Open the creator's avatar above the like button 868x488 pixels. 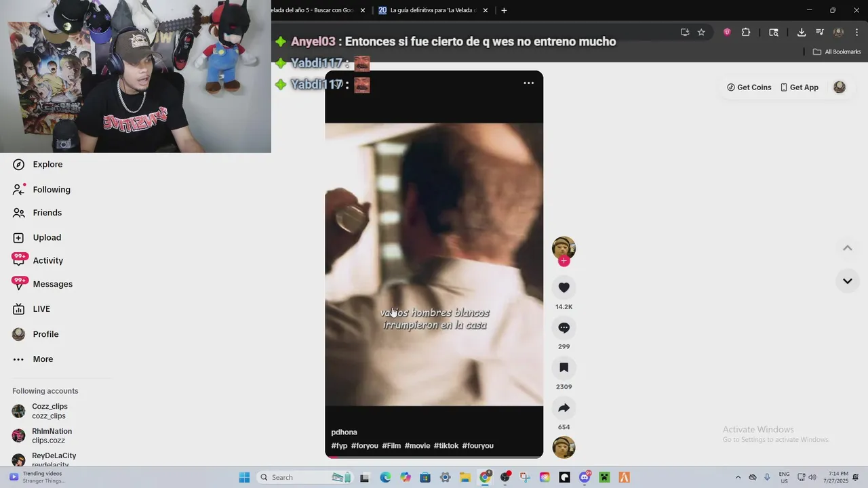564,247
